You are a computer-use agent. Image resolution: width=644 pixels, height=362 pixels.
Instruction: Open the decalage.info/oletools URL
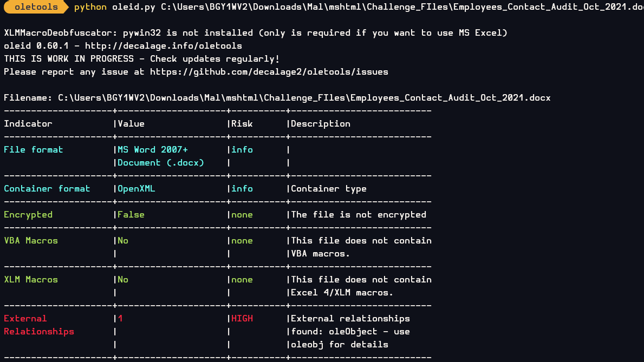pos(164,46)
